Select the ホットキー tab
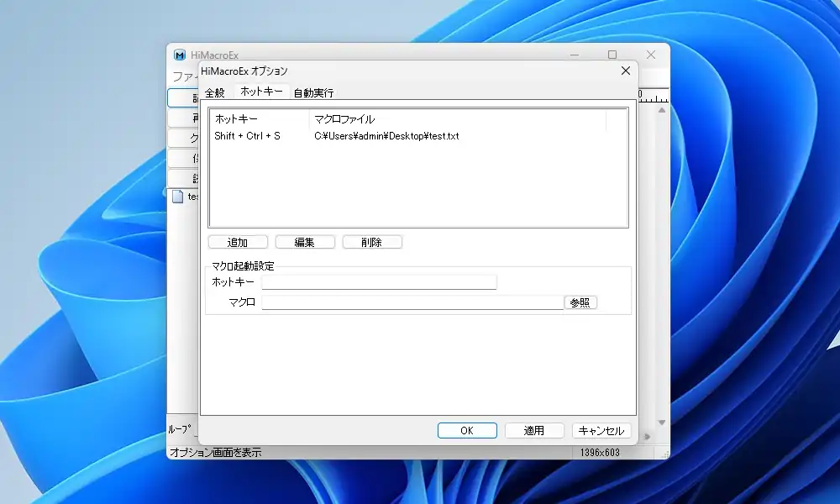840x504 pixels. pyautogui.click(x=261, y=92)
